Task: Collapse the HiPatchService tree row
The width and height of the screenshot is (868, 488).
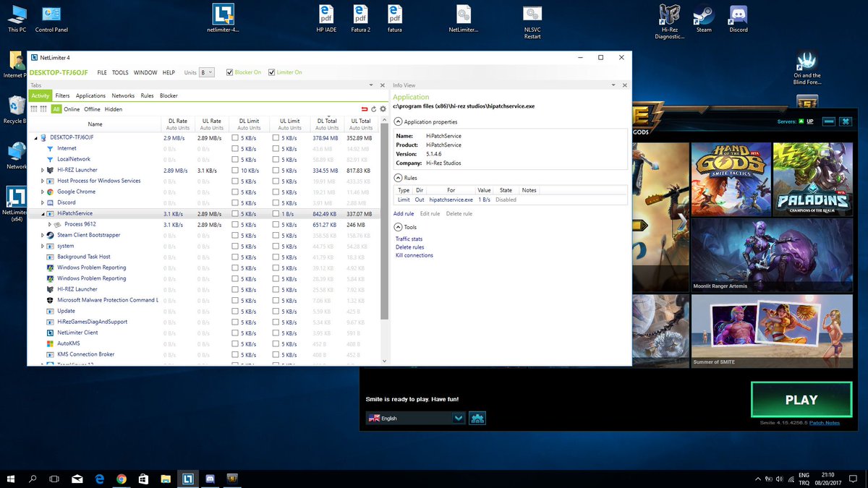Action: point(43,214)
